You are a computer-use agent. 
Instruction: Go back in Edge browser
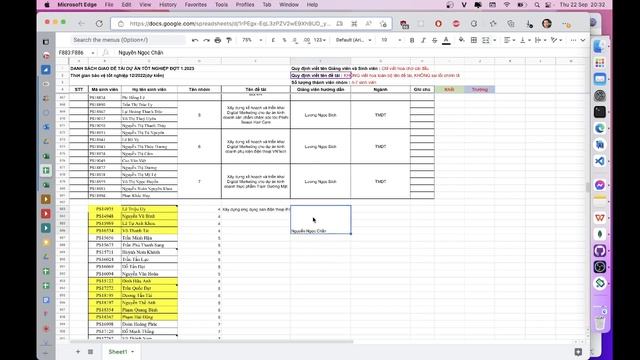click(x=81, y=24)
